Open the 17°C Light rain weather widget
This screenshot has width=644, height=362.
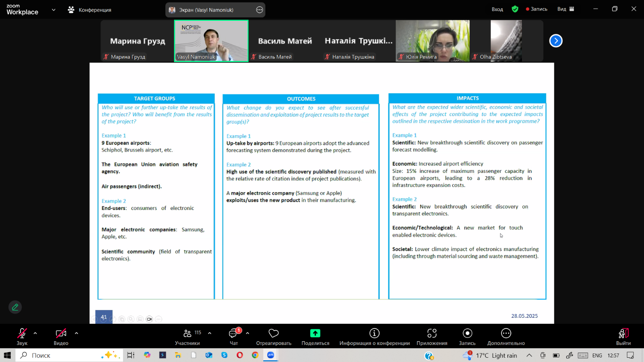[490, 355]
